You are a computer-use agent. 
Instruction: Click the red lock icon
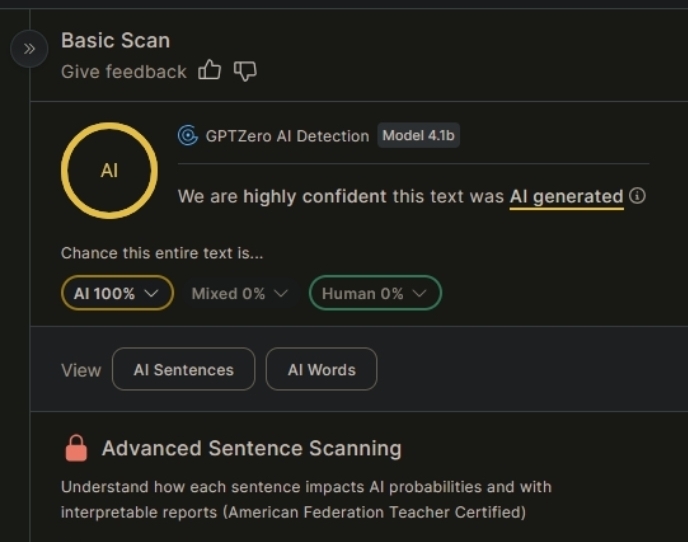point(76,449)
